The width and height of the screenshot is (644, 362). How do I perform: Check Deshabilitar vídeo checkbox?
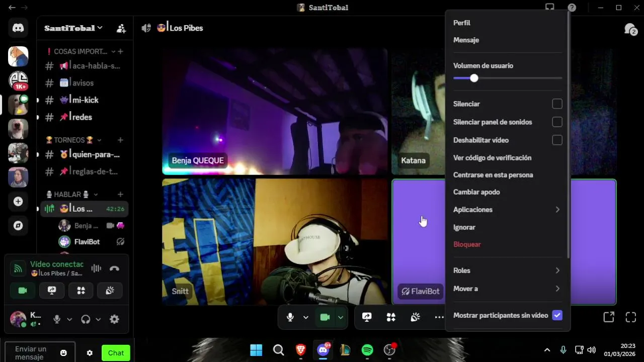coord(557,140)
